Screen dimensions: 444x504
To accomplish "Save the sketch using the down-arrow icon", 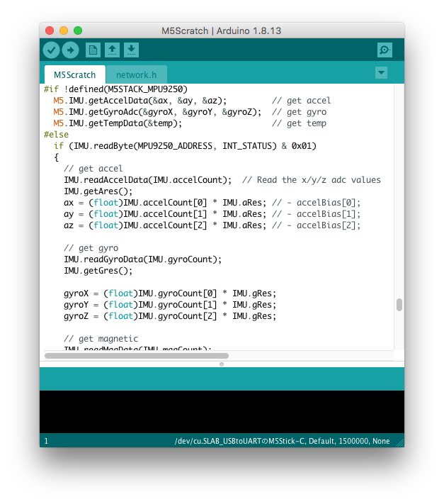I will pyautogui.click(x=131, y=50).
